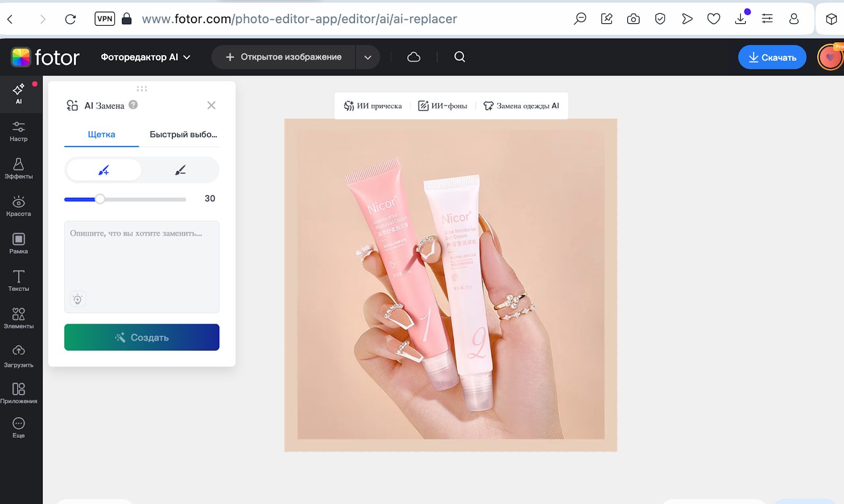The image size is (844, 504).
Task: Click the browser send flow arrow icon
Action: [687, 19]
